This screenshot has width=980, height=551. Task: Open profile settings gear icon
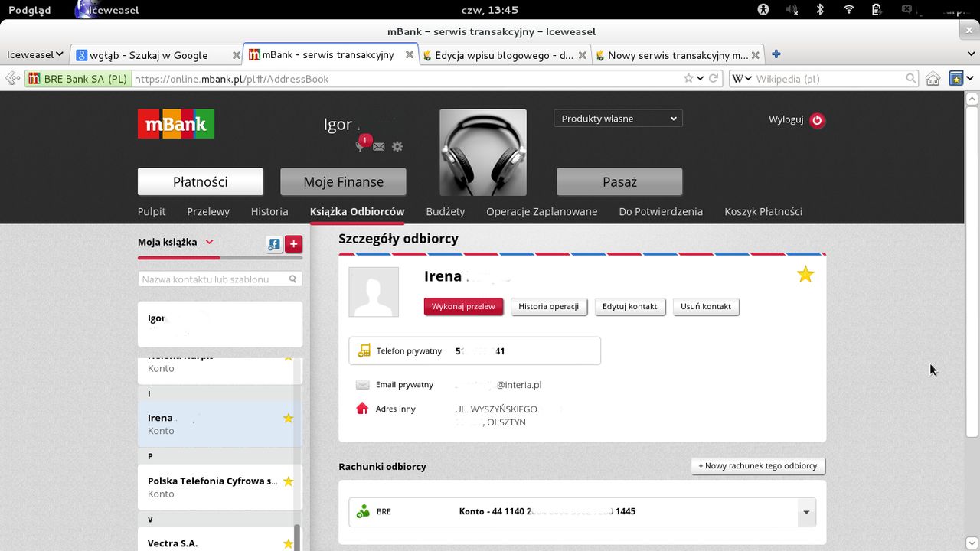(397, 146)
